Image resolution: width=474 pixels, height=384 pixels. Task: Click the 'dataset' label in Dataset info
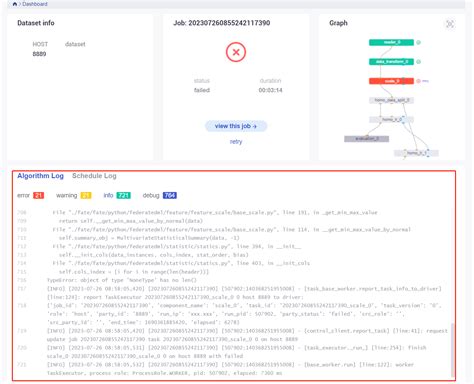[x=75, y=44]
